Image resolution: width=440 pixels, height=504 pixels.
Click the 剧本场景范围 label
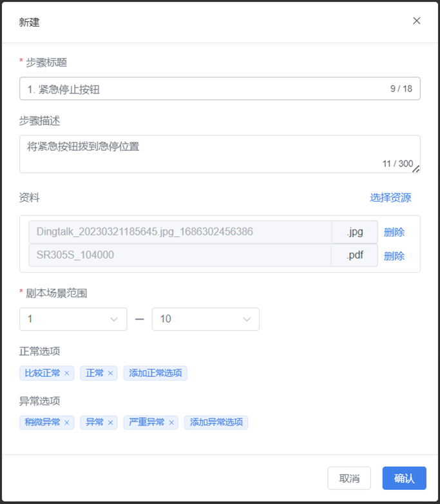point(56,293)
